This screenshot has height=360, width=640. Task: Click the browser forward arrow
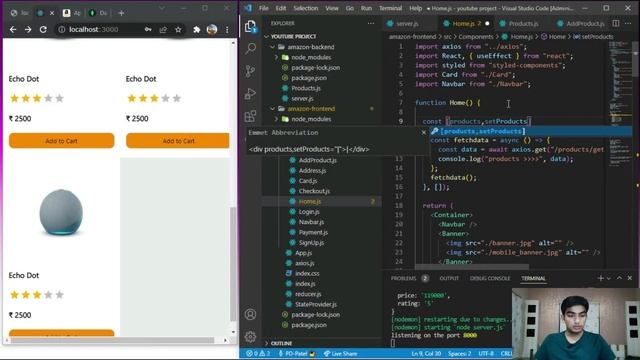pos(28,29)
